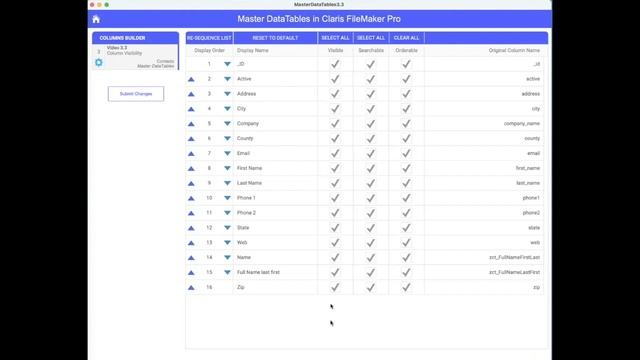The height and width of the screenshot is (360, 640).
Task: Toggle Searchable checkmark for Name row
Action: tap(371, 258)
